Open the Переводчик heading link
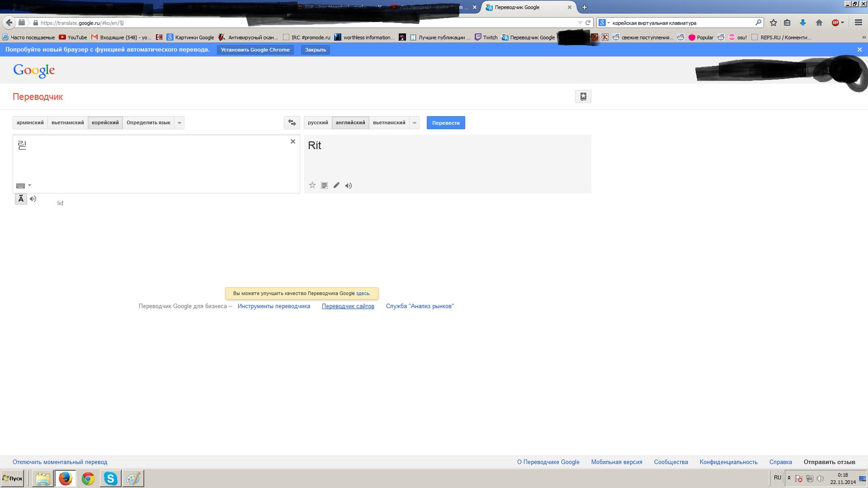Screen dimensions: 868x488 click(38, 97)
